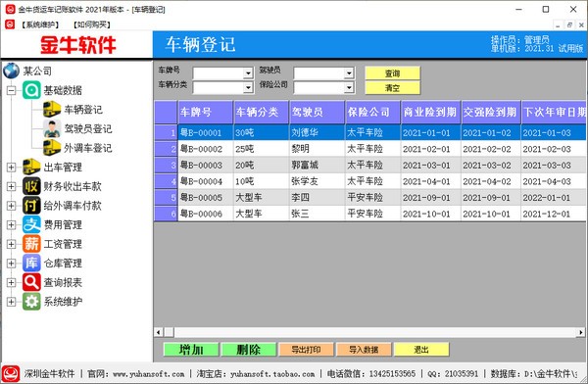Collapse the 基础数据 tree node
This screenshot has width=588, height=384.
click(x=11, y=90)
